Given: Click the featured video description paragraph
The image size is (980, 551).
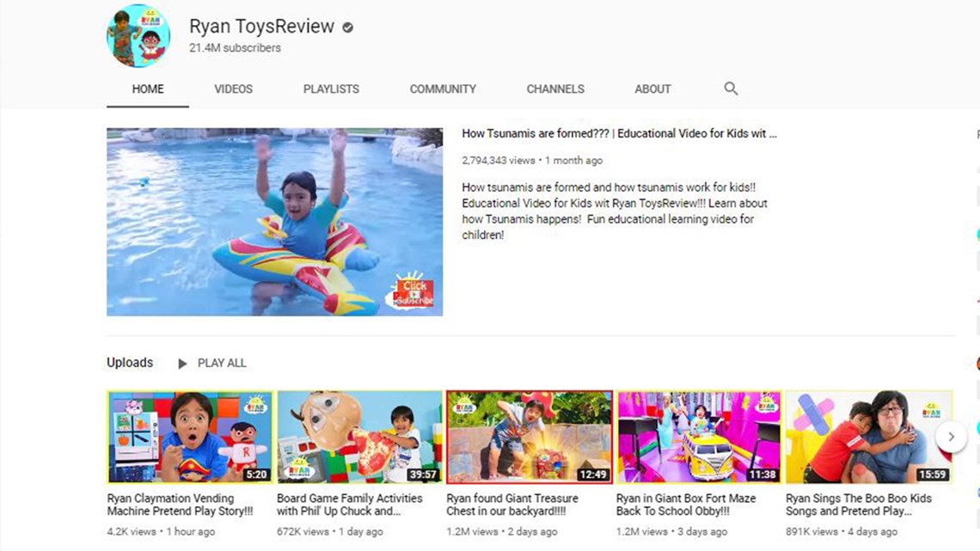Looking at the screenshot, I should [615, 211].
